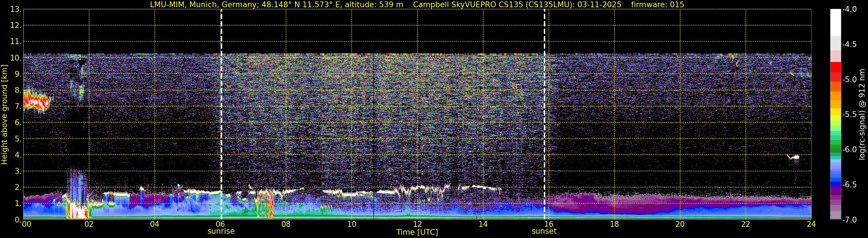Select the sunrise dashed vertical line marker
The image size is (868, 238).
coord(221,114)
